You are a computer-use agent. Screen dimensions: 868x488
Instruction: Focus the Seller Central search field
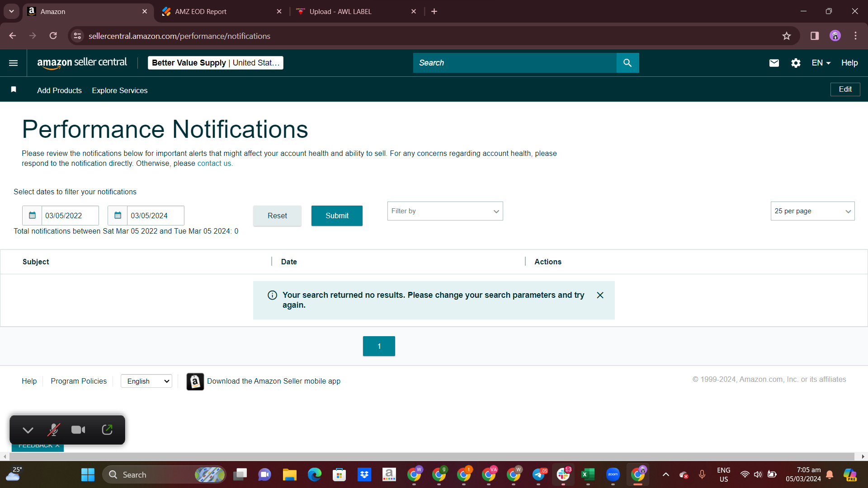514,63
